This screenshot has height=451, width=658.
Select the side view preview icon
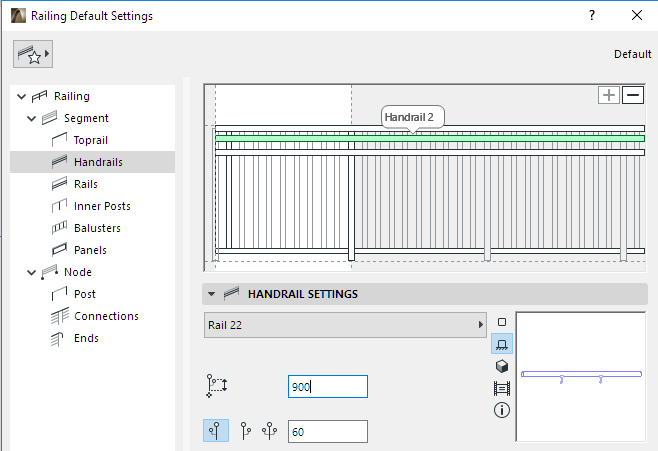502,345
